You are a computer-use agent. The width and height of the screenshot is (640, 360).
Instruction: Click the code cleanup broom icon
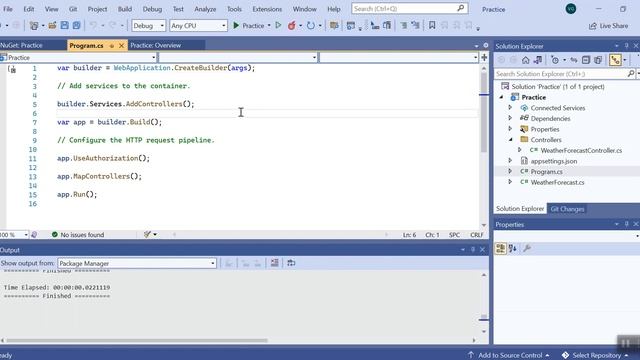point(147,234)
